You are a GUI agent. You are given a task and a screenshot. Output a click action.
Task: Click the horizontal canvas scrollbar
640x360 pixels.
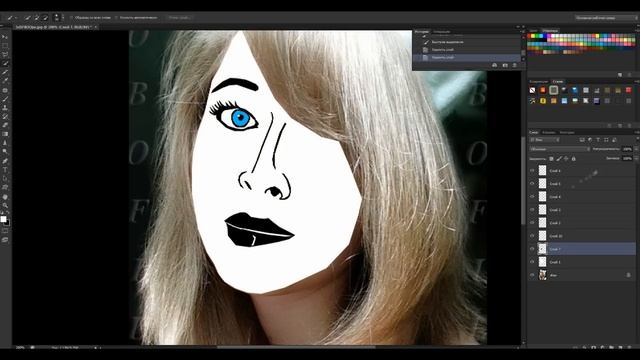[296, 347]
